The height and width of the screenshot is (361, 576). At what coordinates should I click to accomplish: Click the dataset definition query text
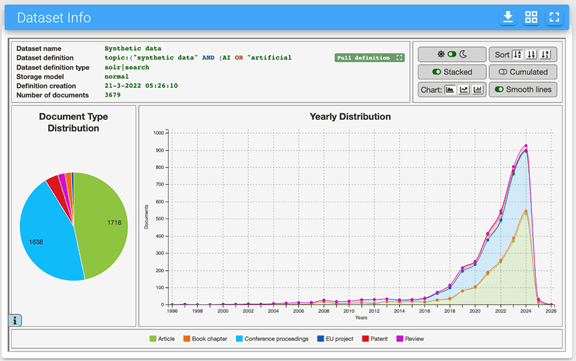[198, 58]
